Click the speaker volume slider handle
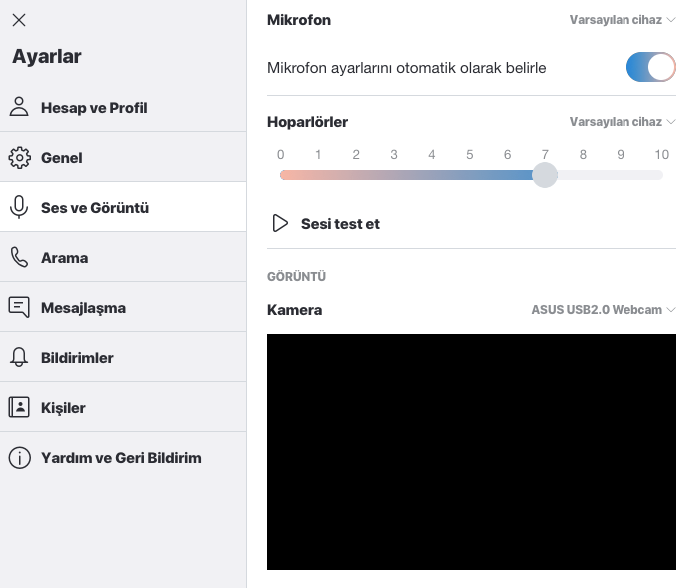693x588 pixels. coord(545,175)
